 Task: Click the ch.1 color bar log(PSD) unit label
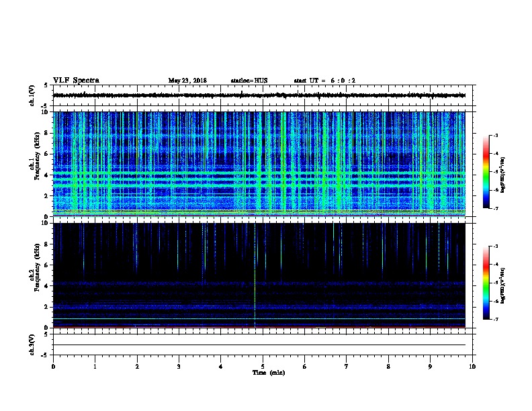[x=503, y=175]
